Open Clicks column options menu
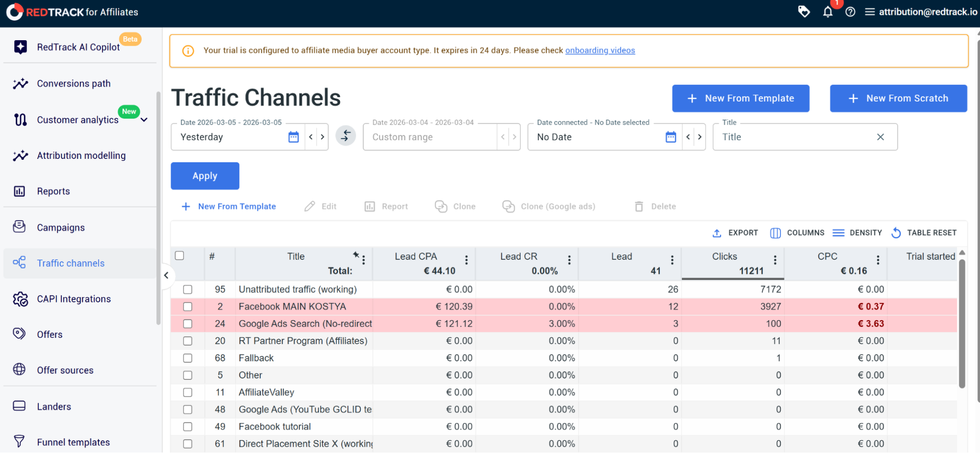Screen dimensions: 980x453 (775, 260)
